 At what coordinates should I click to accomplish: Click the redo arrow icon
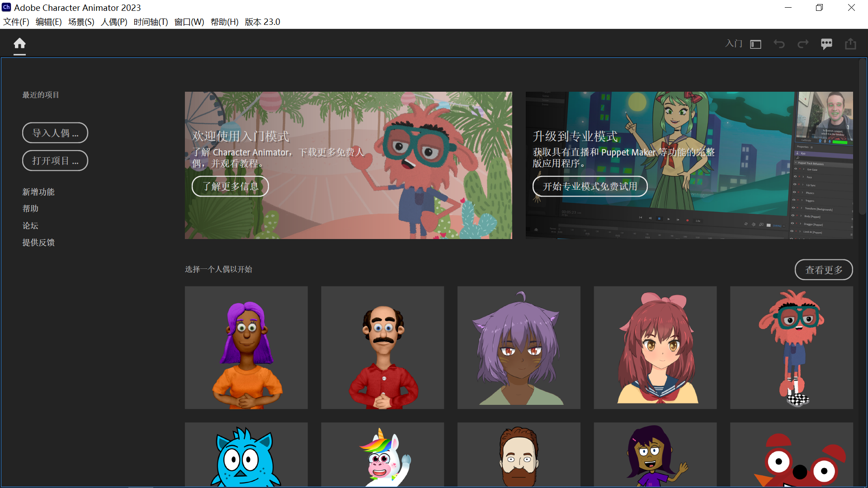coord(803,44)
